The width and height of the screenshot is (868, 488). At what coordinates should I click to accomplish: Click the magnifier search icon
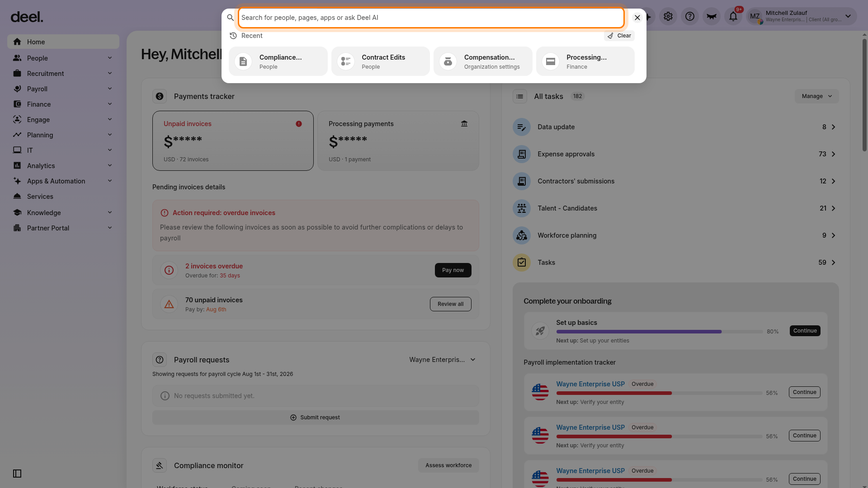click(x=231, y=18)
